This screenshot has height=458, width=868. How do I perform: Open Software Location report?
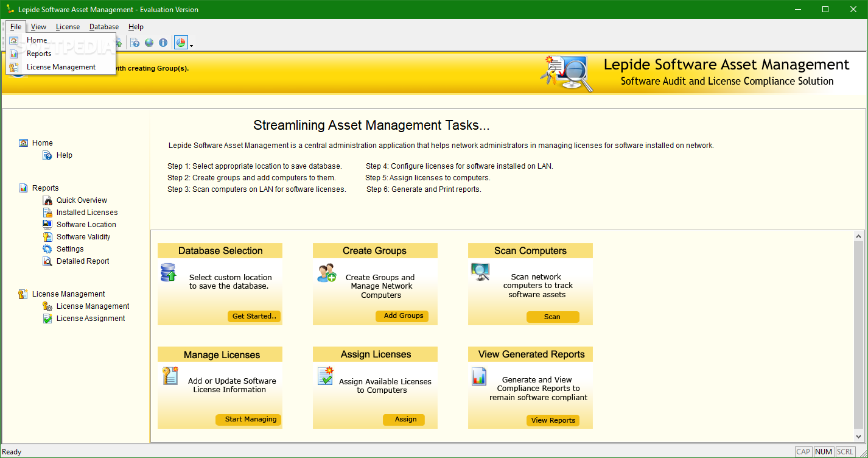click(86, 225)
